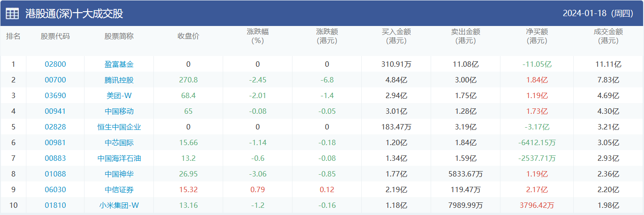Open stock code 00981 link
This screenshot has height=215, width=644.
pos(55,142)
